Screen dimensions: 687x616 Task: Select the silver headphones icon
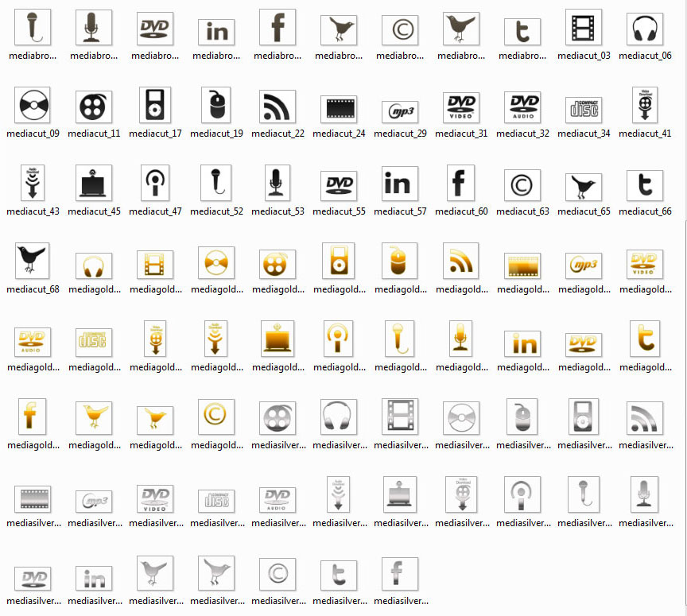coord(339,416)
